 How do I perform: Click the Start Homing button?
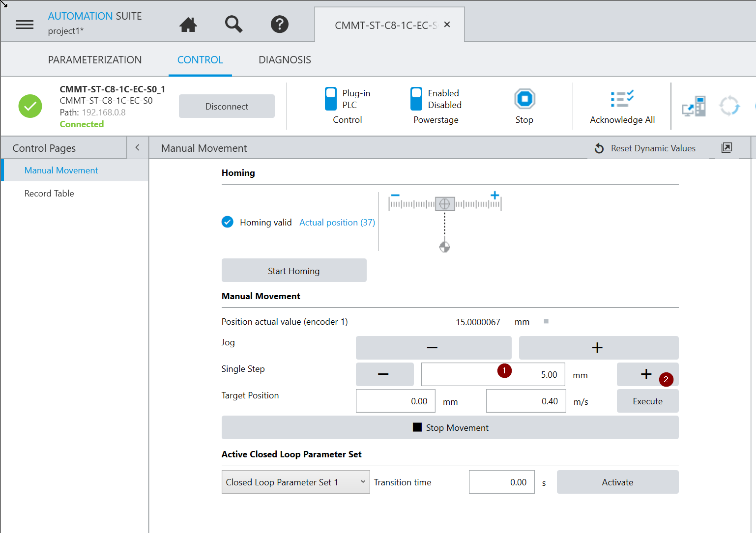(294, 271)
